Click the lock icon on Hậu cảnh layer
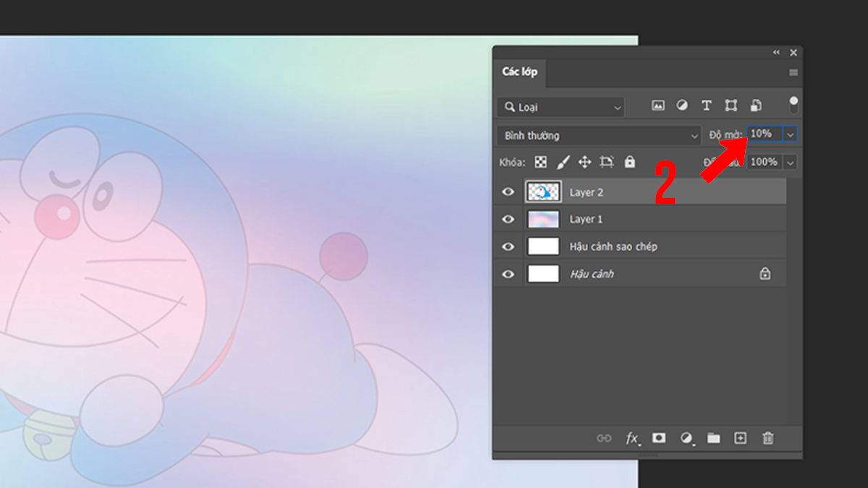 pos(765,274)
